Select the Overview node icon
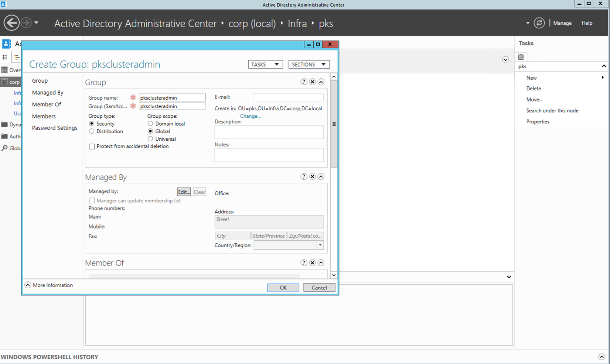The image size is (610, 364). coord(4,70)
